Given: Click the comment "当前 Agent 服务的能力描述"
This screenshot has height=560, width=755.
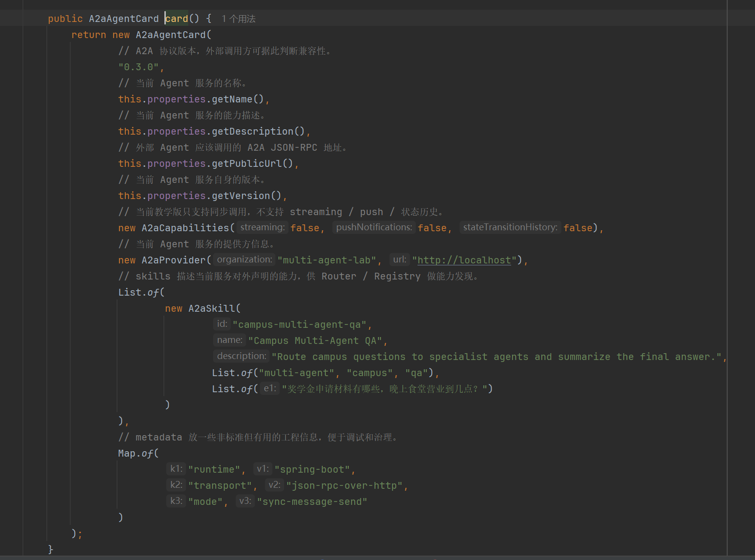Looking at the screenshot, I should pos(192,115).
